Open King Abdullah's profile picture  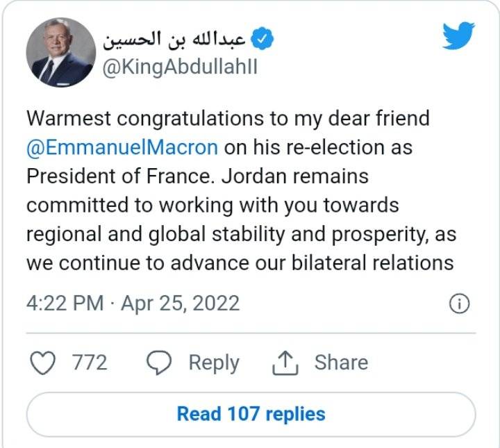pyautogui.click(x=60, y=53)
